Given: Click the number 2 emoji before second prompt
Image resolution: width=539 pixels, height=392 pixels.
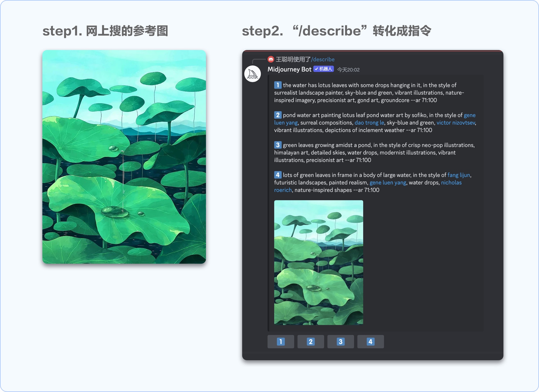Looking at the screenshot, I should 278,115.
